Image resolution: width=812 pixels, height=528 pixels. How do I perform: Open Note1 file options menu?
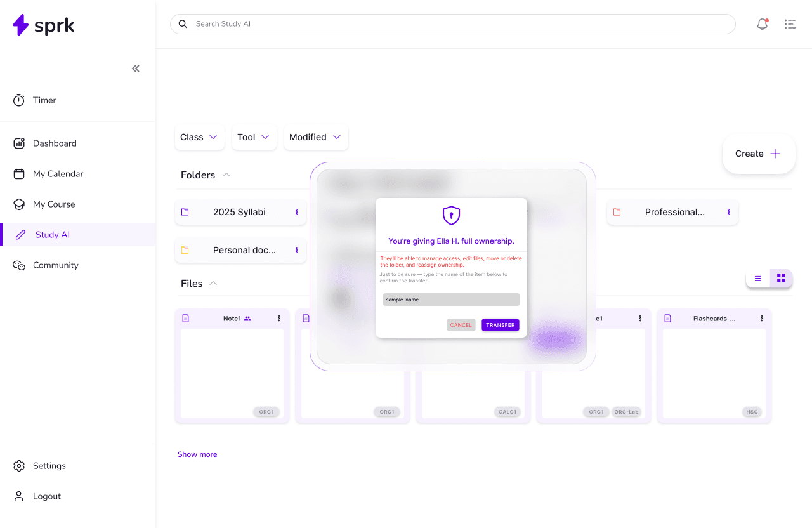pos(278,319)
